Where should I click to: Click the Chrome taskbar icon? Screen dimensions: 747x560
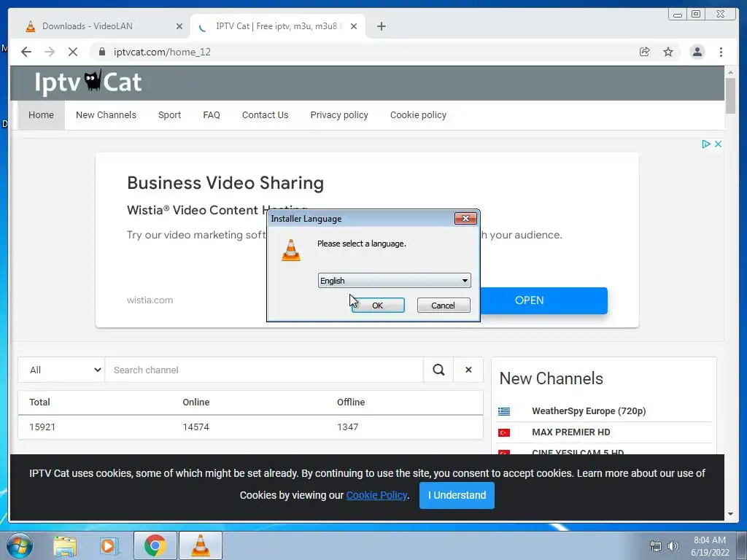[x=155, y=545]
